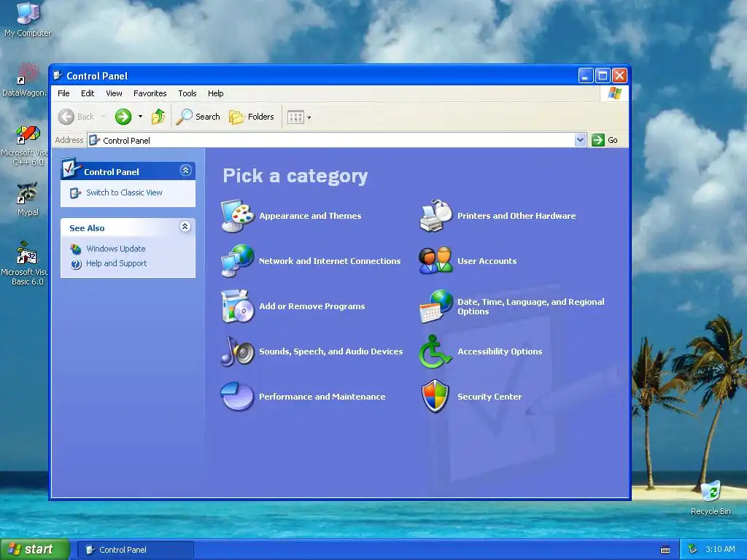
Task: Select Mypal browser desktop icon
Action: [x=28, y=199]
